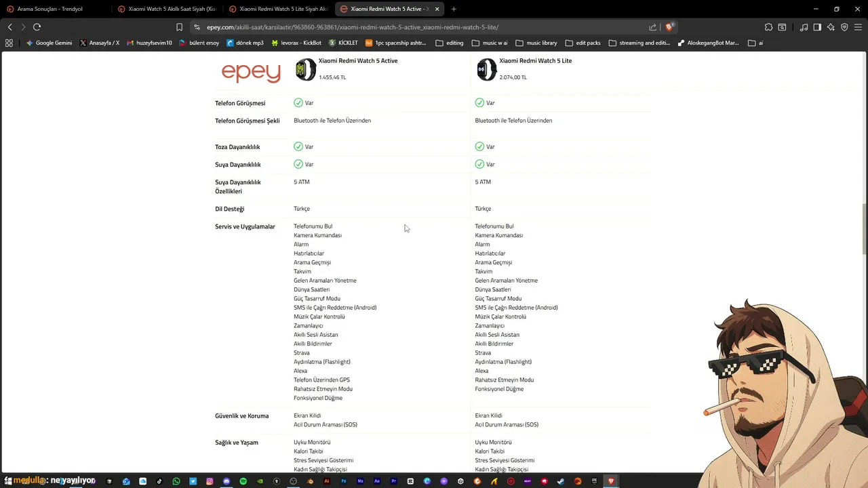Open the browser hamburger menu
868x488 pixels.
(858, 27)
